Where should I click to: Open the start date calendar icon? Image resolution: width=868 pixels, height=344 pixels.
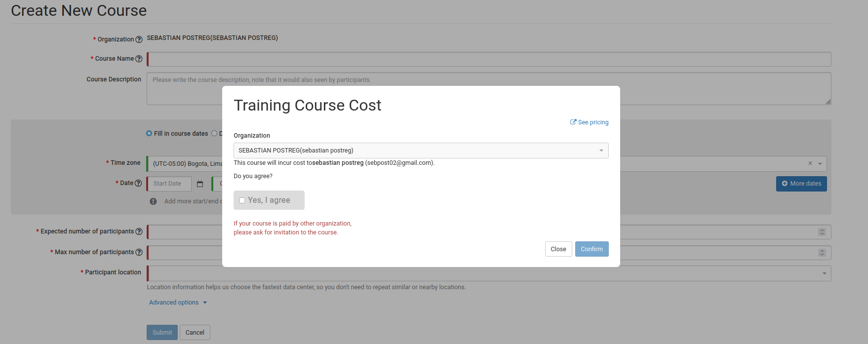coord(200,184)
